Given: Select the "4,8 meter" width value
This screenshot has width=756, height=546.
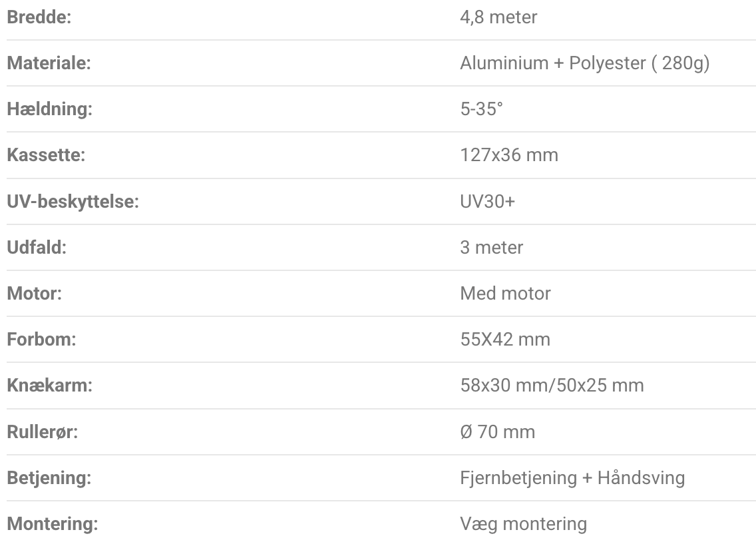Looking at the screenshot, I should point(498,17).
